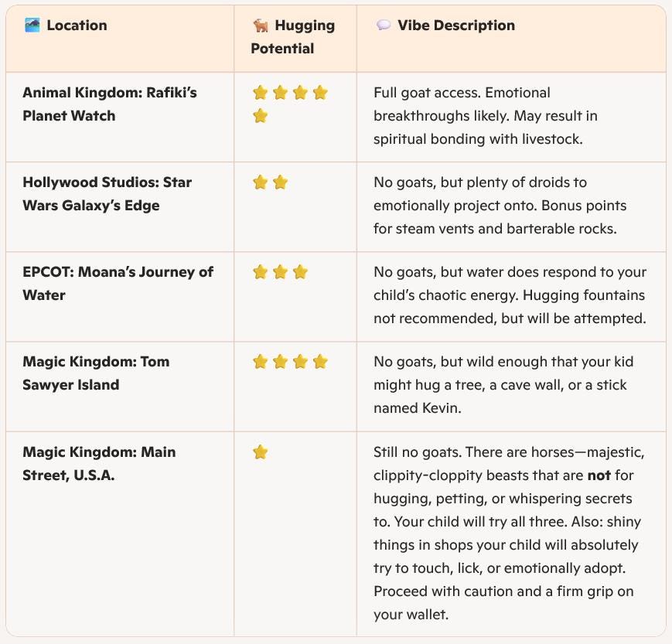Click the goat emoji in Hugging Potential header
This screenshot has height=644, width=672.
[260, 26]
